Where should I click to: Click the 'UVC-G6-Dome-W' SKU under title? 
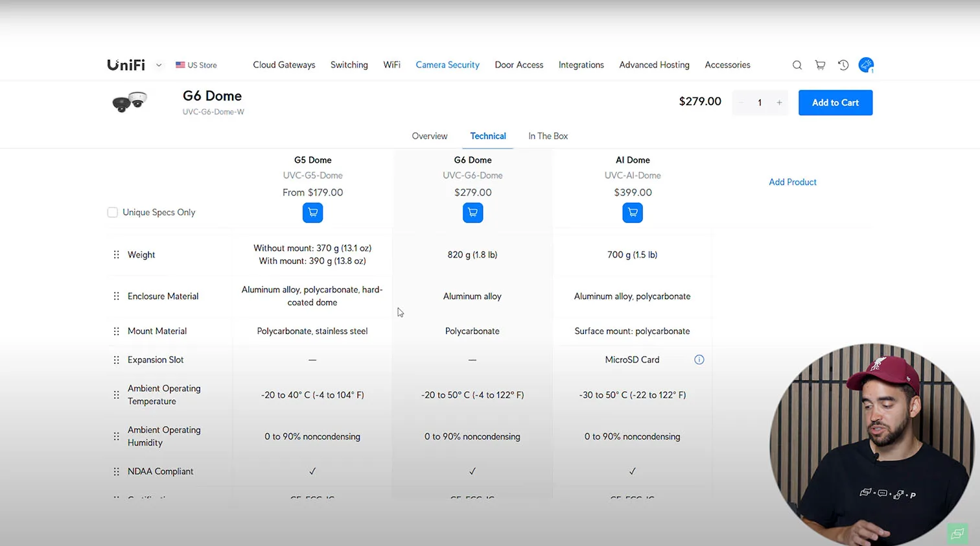click(213, 112)
